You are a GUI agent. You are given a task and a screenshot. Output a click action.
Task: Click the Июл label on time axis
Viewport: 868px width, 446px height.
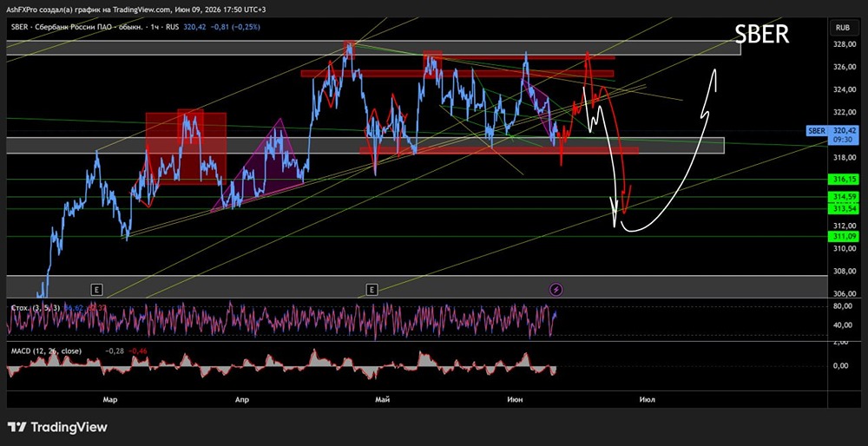(647, 399)
